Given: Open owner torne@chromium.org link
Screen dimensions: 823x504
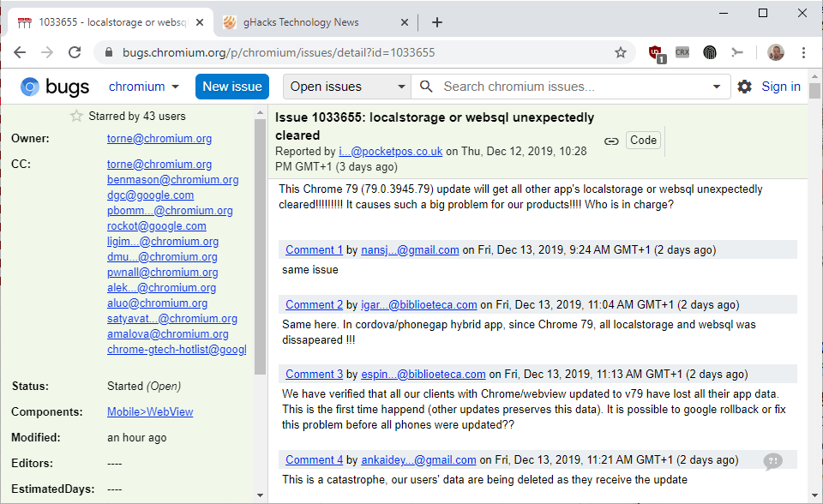Looking at the screenshot, I should pyautogui.click(x=159, y=139).
